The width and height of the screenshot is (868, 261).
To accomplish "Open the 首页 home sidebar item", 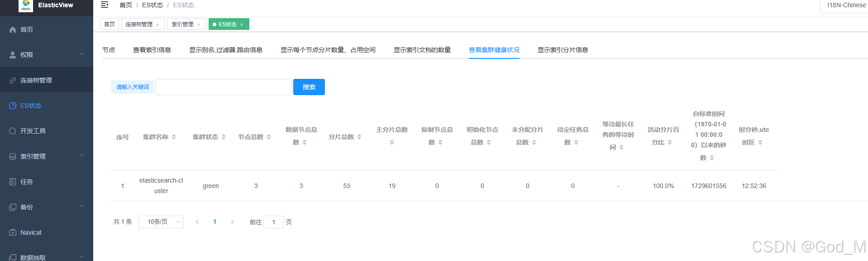I will 47,29.
